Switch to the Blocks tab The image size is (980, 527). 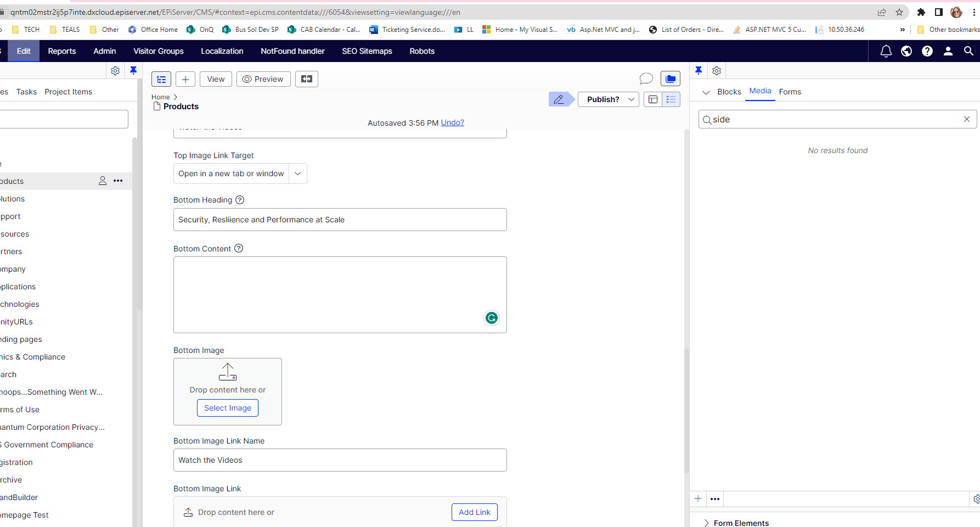729,92
